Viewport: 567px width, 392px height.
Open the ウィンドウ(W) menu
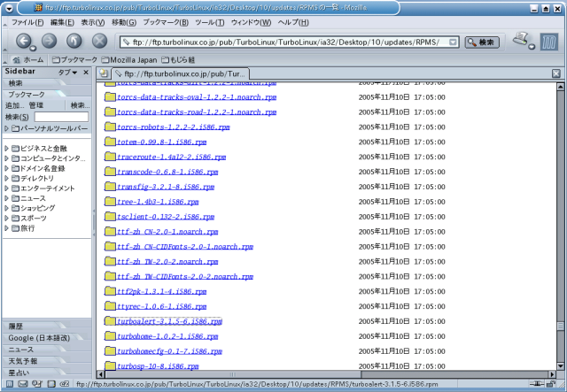252,22
